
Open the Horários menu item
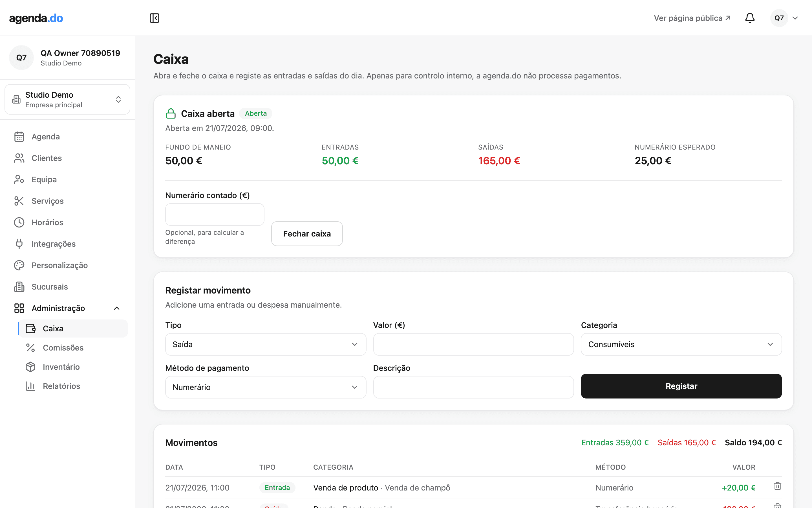(x=47, y=222)
